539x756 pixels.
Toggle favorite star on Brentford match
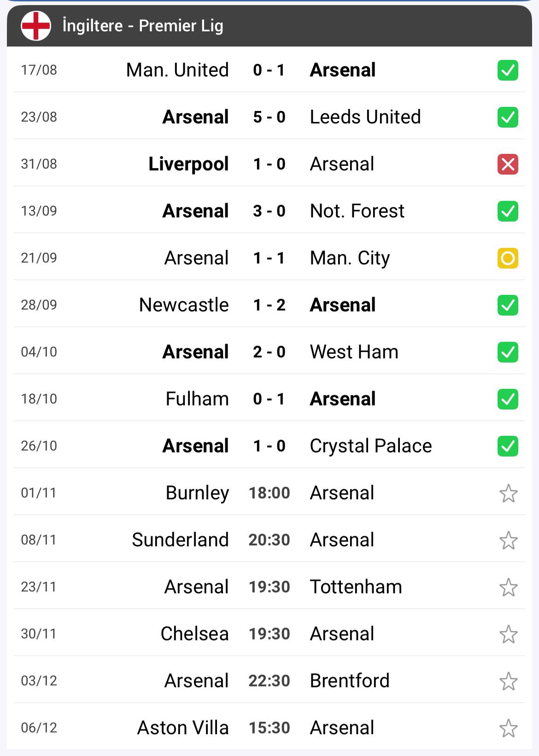pyautogui.click(x=508, y=681)
